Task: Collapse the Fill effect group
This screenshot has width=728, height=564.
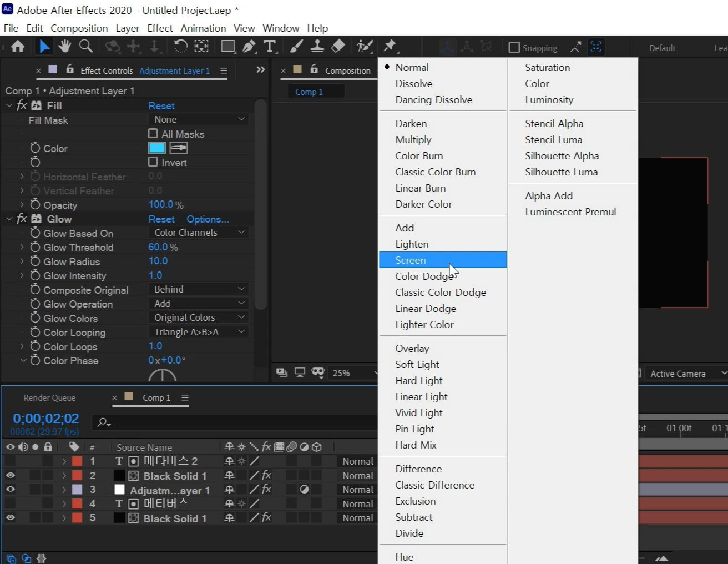Action: (x=9, y=105)
